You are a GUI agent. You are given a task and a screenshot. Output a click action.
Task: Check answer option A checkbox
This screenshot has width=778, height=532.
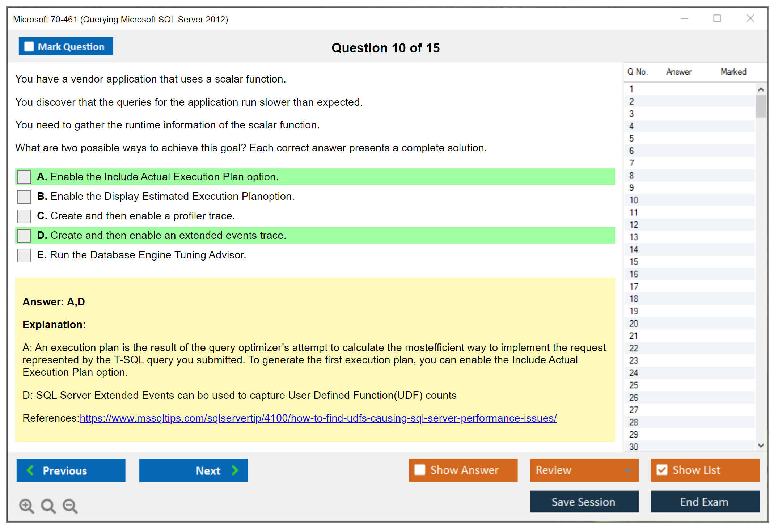(x=24, y=177)
